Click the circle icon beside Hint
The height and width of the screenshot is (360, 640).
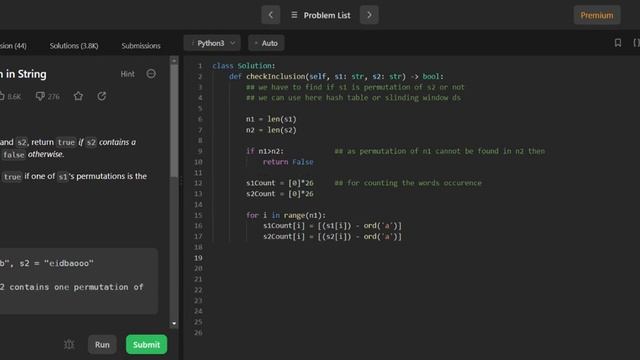click(151, 74)
